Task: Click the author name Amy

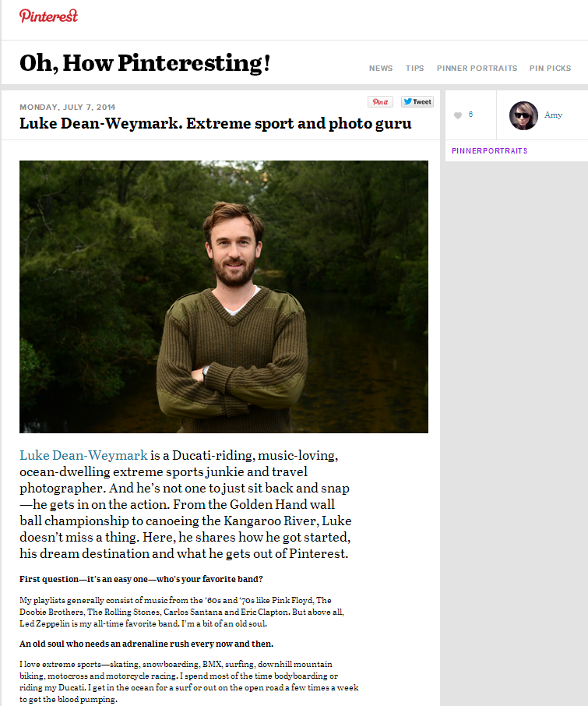Action: [553, 115]
